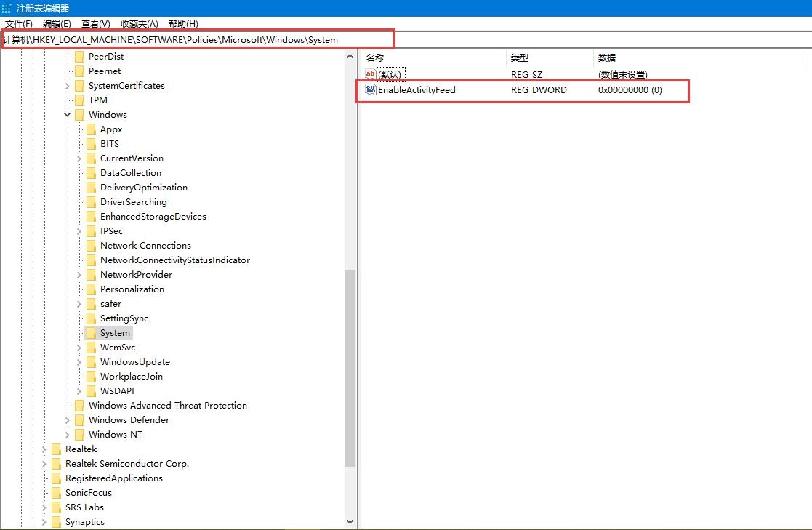The image size is (812, 530).
Task: Expand the Windows NT key
Action: pyautogui.click(x=68, y=435)
